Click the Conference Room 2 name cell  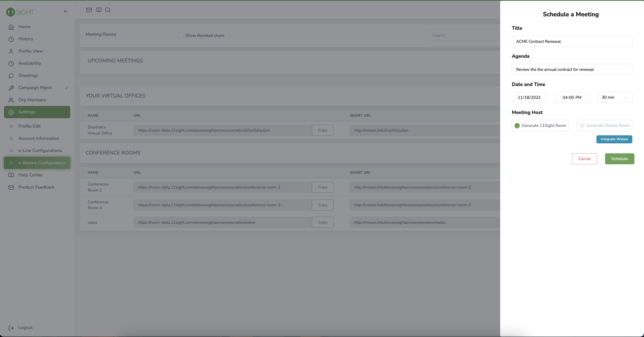pos(98,187)
